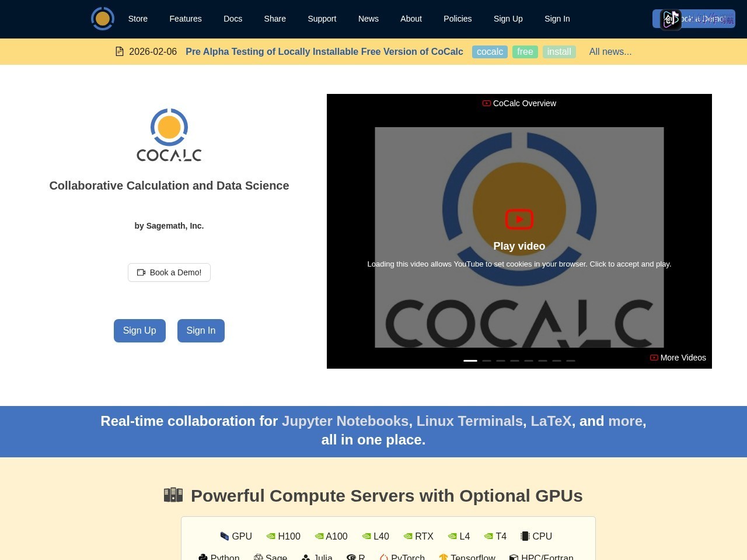This screenshot has width=747, height=560.
Task: Select the fourth carousel slide indicator
Action: [x=515, y=360]
